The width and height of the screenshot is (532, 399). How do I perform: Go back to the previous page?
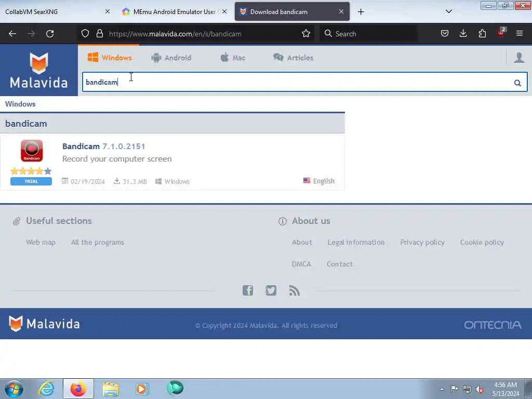(x=12, y=34)
